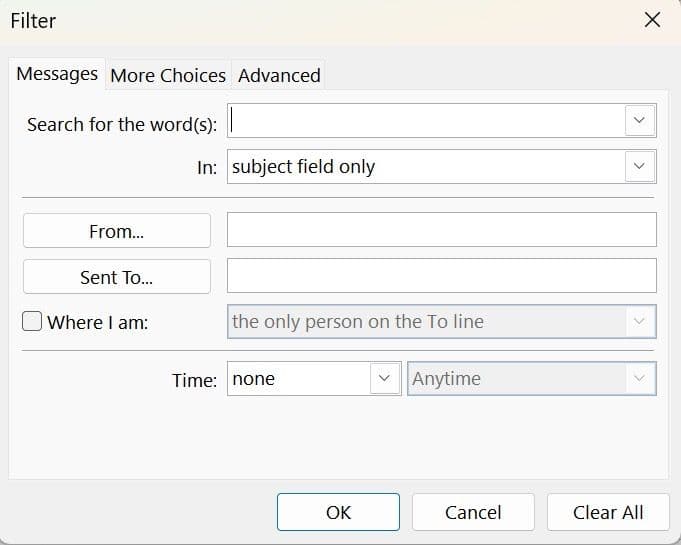Switch to the Messages tab

click(x=57, y=74)
